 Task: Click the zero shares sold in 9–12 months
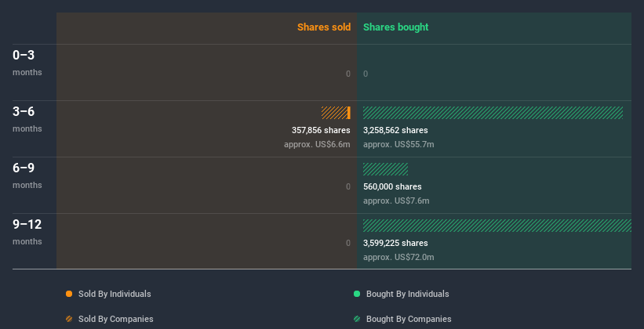(x=348, y=244)
